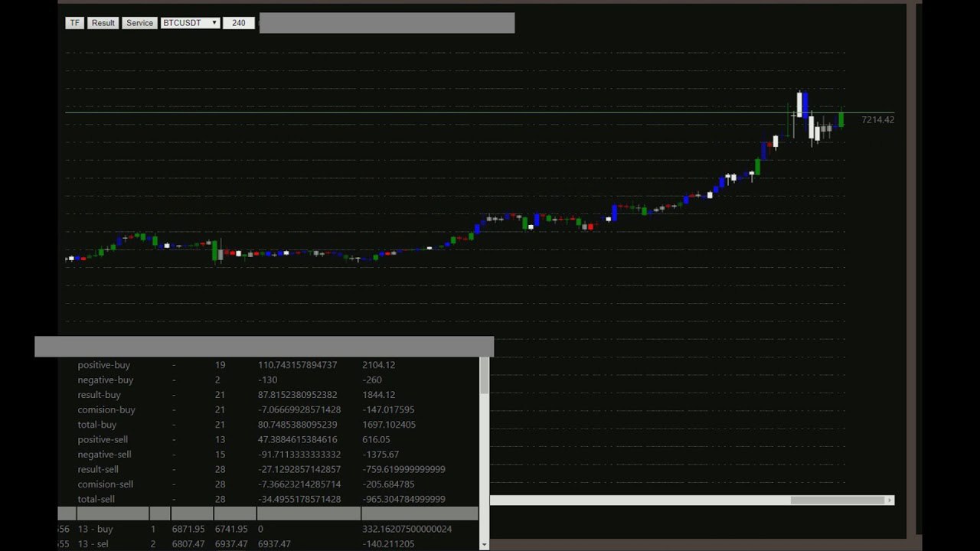Select the negative-sell row label
980x551 pixels.
pos(105,455)
